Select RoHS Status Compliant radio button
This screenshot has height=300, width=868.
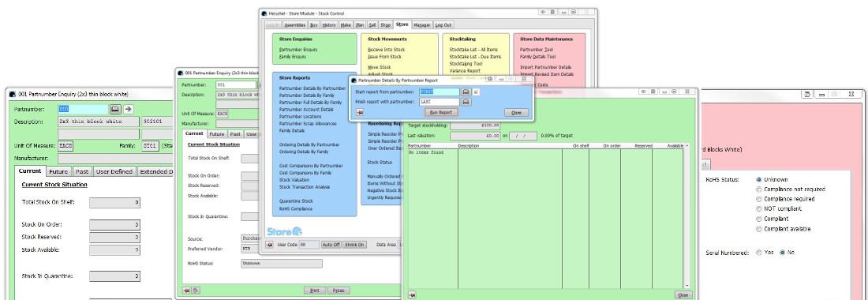[x=758, y=219]
